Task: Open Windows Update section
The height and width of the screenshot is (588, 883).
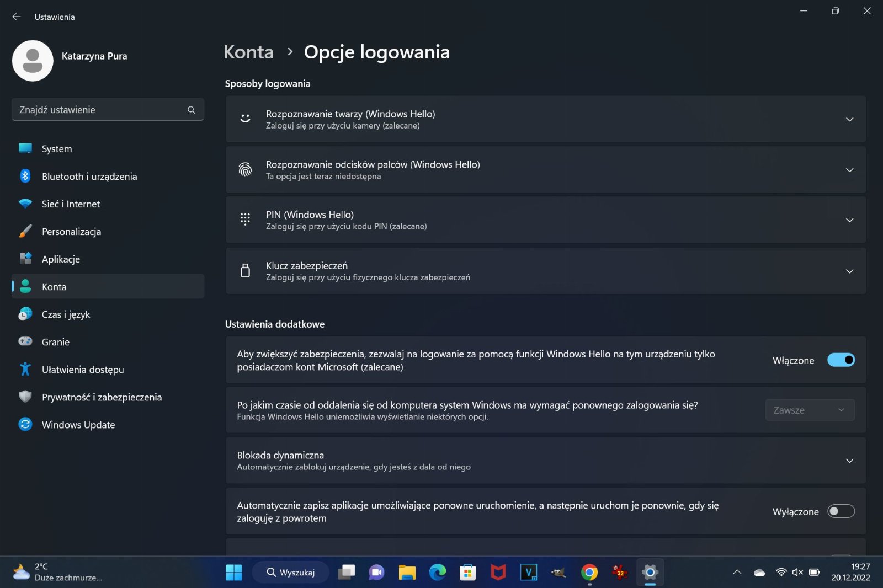Action: point(78,425)
